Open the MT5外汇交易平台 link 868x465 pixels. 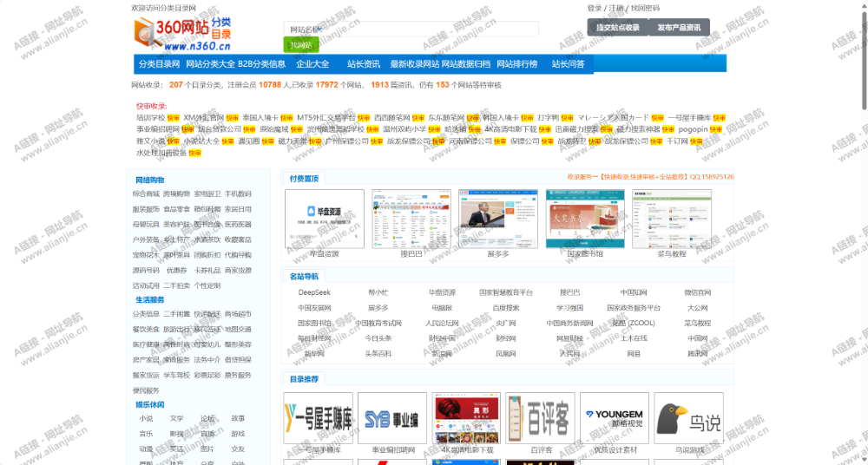coord(326,118)
